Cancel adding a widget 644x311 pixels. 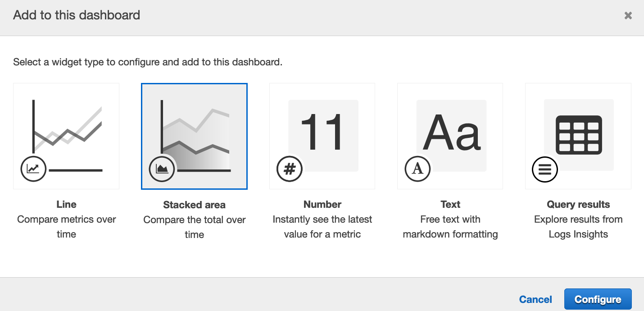point(535,299)
